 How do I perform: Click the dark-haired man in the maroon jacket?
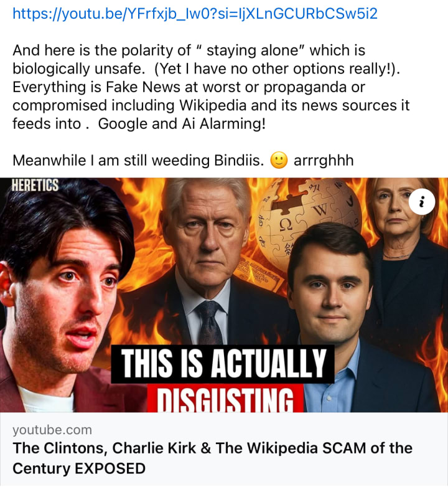[x=66, y=295]
